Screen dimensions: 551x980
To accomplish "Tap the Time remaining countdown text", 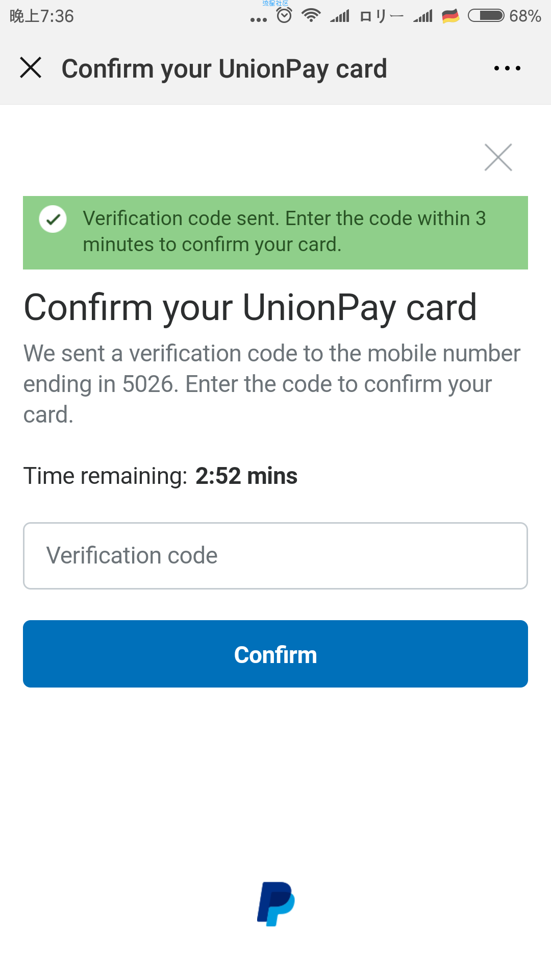I will click(160, 476).
